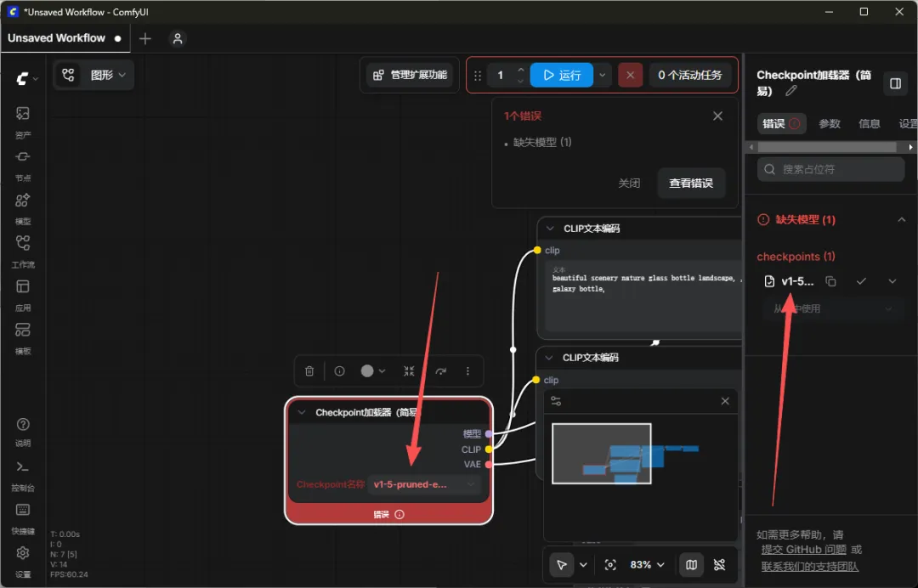
Task: Toggle the Console (控制台) panel
Action: (23, 476)
